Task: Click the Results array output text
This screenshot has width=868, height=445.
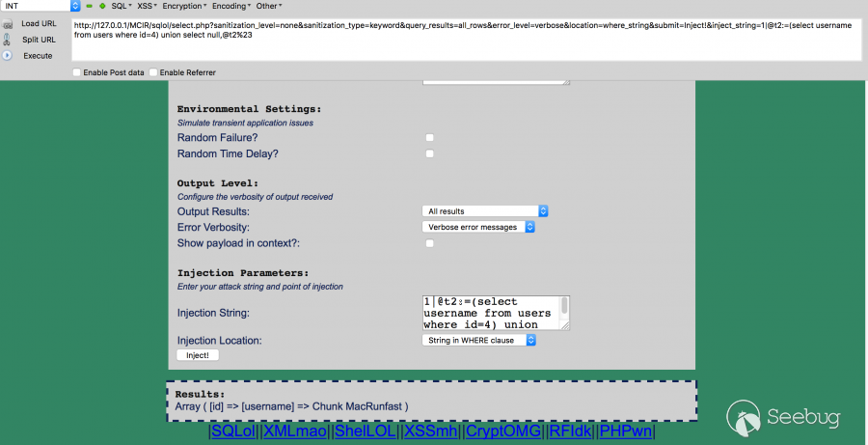Action: pos(291,406)
